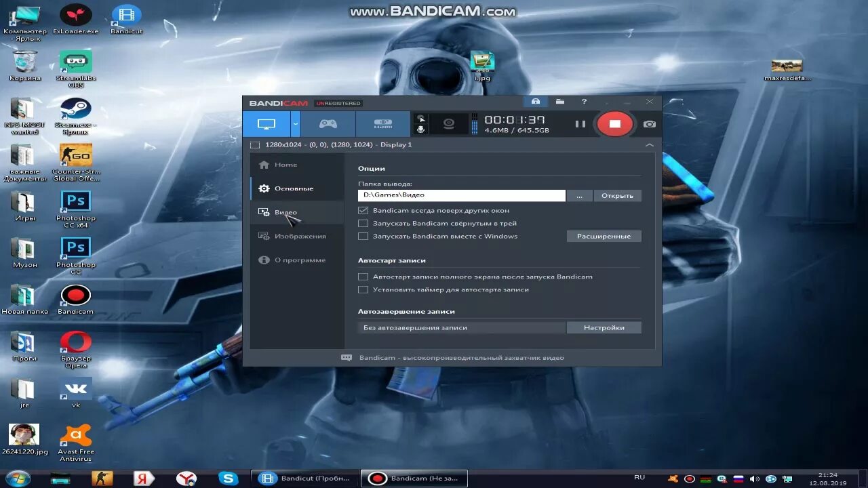The height and width of the screenshot is (488, 868).
Task: Open Photoshop CC x64 desktop icon
Action: point(76,209)
